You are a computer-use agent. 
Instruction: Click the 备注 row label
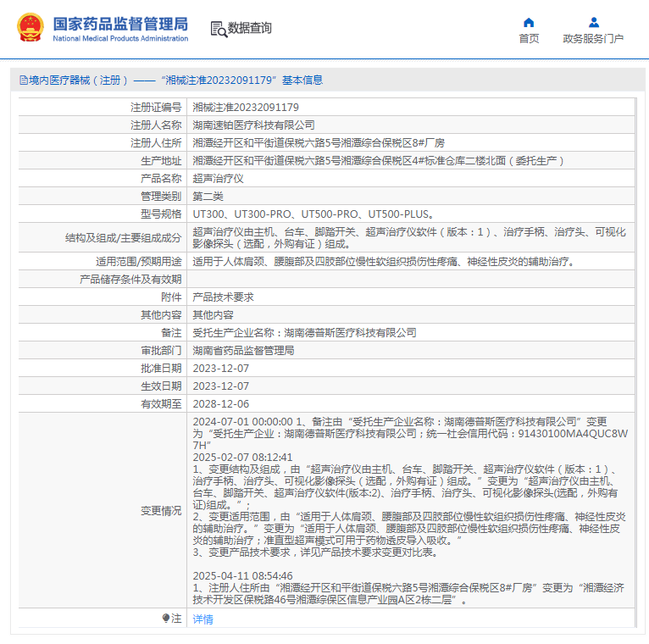[x=171, y=333]
